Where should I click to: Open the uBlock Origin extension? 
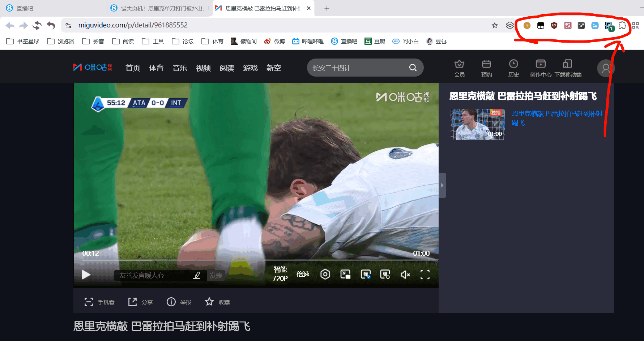point(554,25)
